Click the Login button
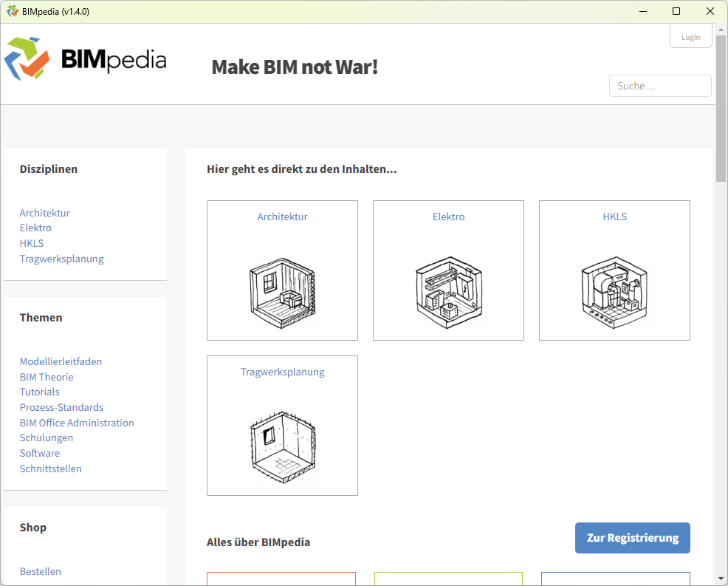The width and height of the screenshot is (728, 586). point(690,35)
